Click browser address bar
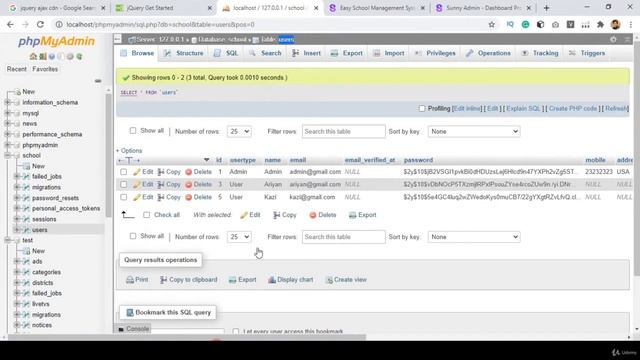 (269, 24)
